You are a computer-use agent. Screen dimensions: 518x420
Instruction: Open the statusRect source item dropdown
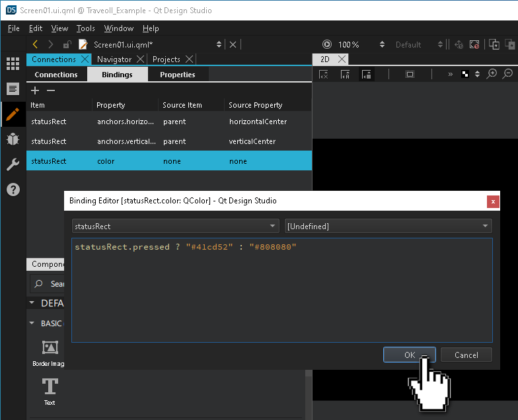pos(175,227)
